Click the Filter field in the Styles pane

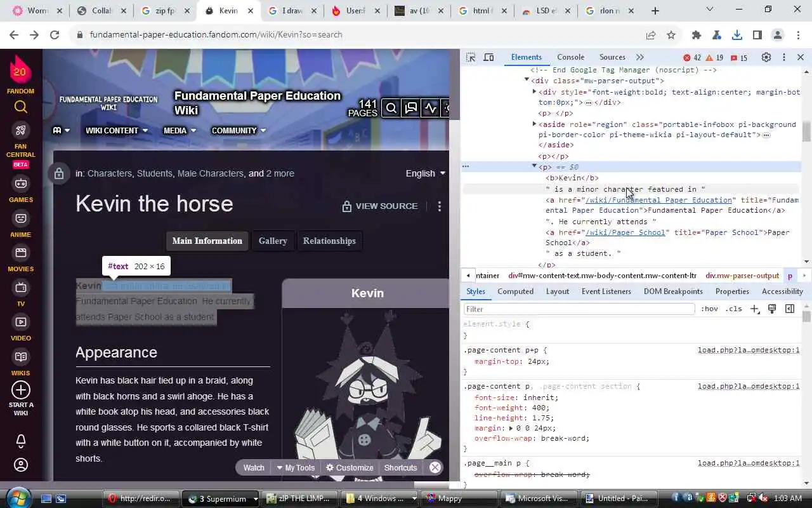(x=579, y=309)
